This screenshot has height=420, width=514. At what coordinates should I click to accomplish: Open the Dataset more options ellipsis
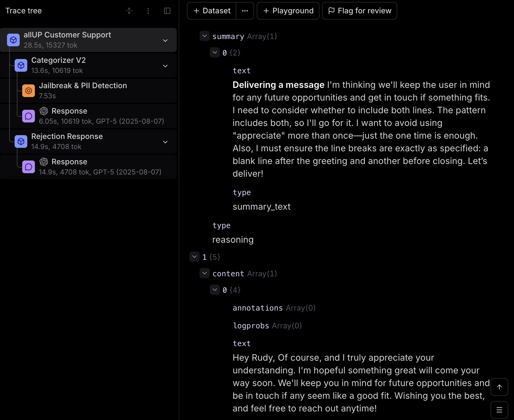point(245,11)
